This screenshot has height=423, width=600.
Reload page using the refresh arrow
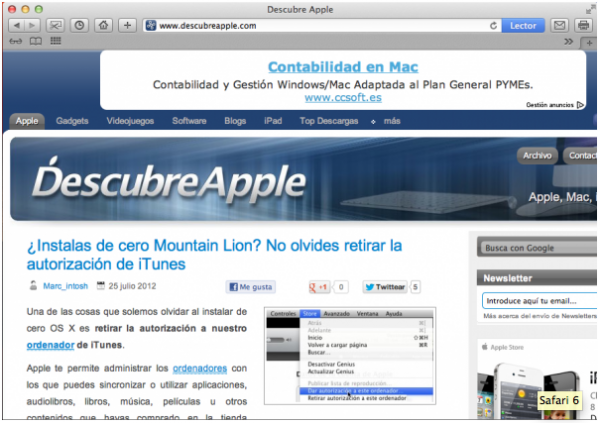(x=494, y=26)
